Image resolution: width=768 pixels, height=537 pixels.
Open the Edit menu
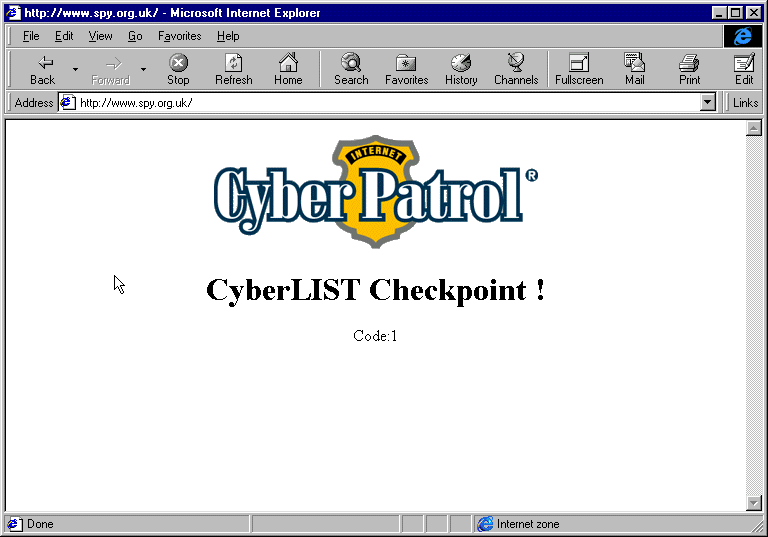pos(64,36)
